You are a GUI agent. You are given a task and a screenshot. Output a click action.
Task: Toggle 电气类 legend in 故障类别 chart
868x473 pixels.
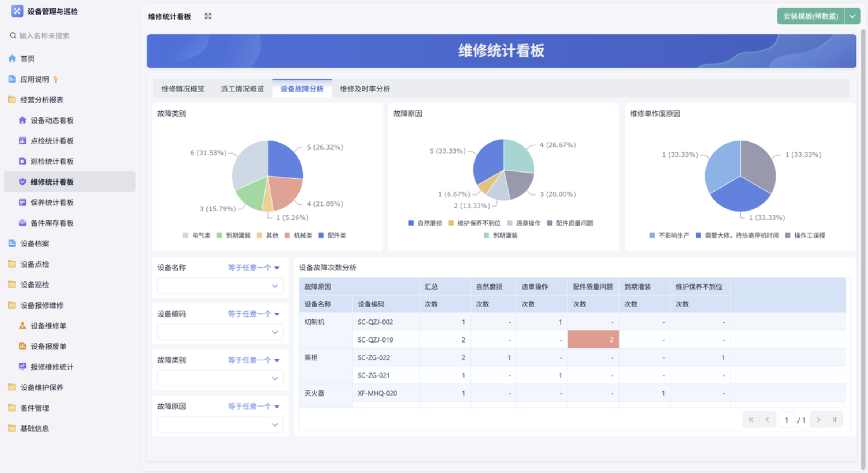(x=197, y=235)
